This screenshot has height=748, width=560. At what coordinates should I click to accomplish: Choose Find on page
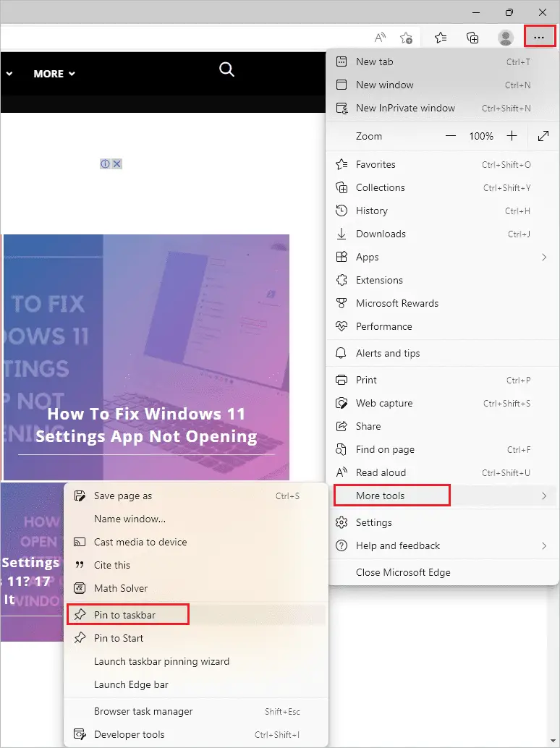(x=441, y=449)
